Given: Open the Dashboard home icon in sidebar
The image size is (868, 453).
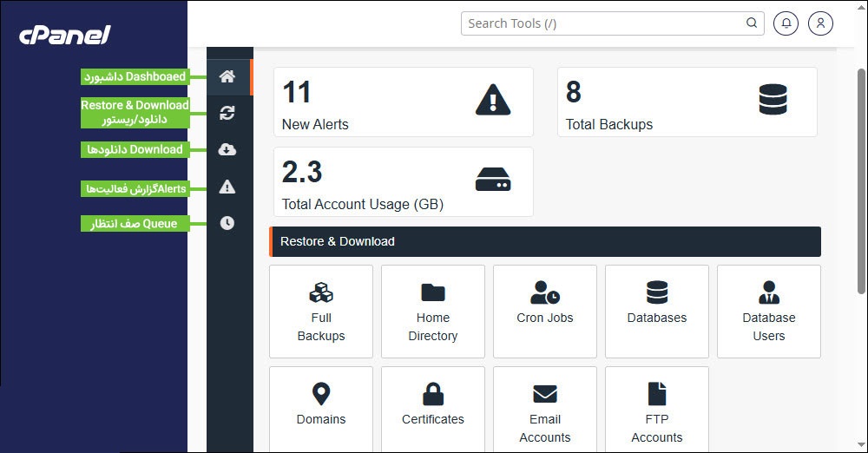Looking at the screenshot, I should (x=227, y=76).
